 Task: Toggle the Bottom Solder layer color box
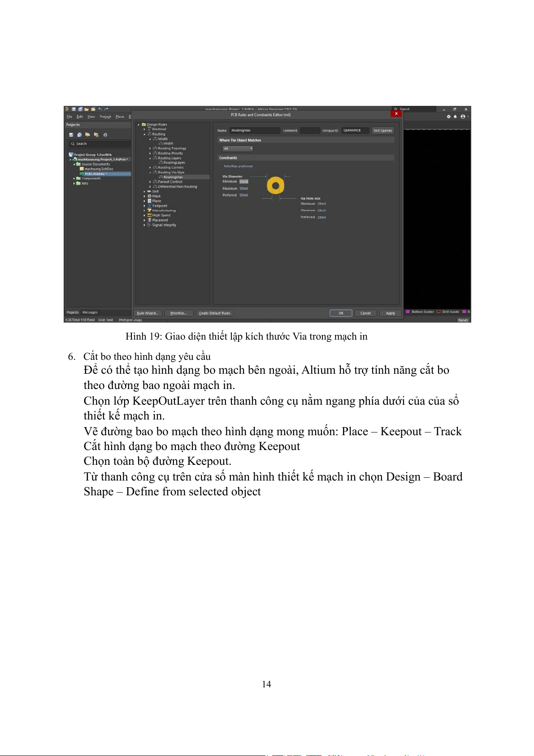pyautogui.click(x=408, y=311)
